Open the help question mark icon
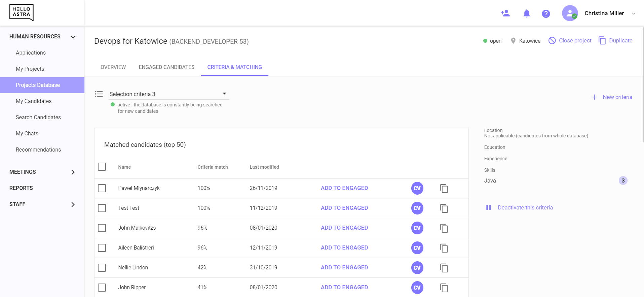This screenshot has height=297, width=644. [546, 13]
